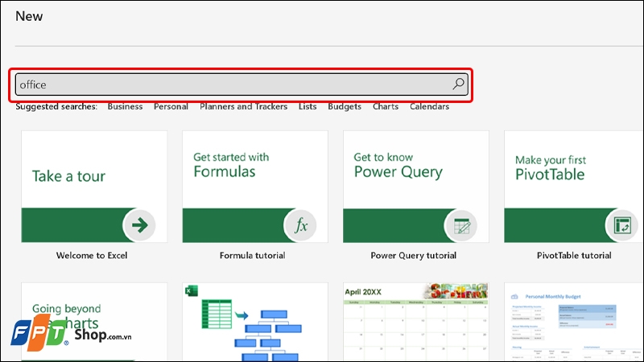Click the Power Query tutorial label
This screenshot has height=362, width=644.
[x=413, y=255]
